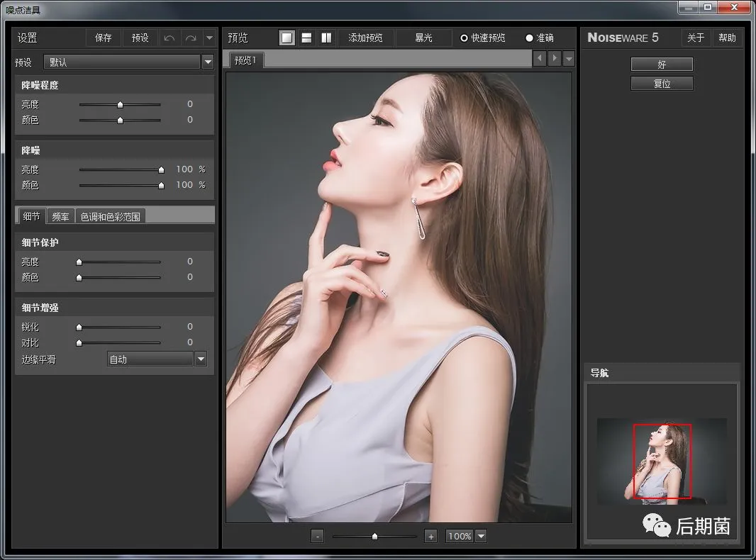Screen dimensions: 756x560
Task: Click the undo arrow icon in settings
Action: (x=169, y=38)
